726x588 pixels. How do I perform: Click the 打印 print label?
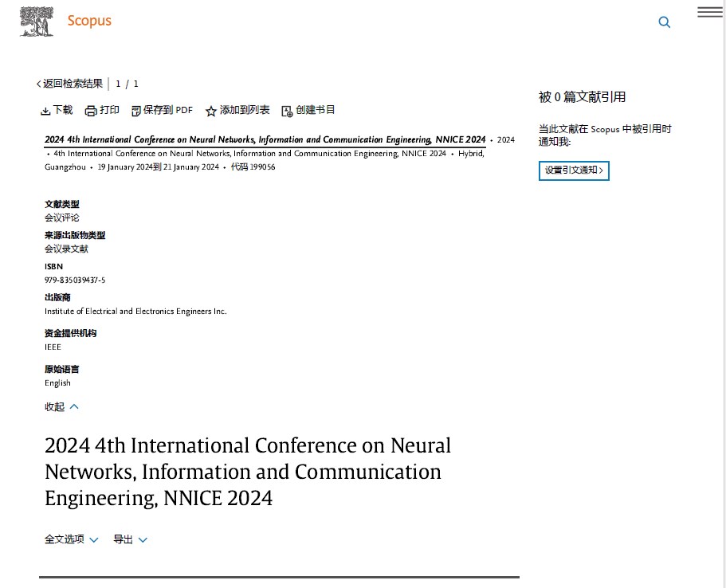pyautogui.click(x=109, y=110)
